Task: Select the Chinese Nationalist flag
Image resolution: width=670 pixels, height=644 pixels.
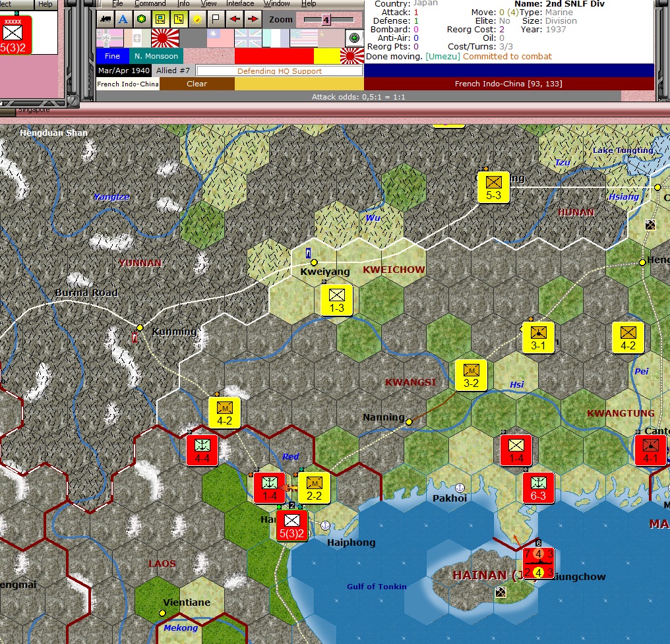Action: point(220,38)
